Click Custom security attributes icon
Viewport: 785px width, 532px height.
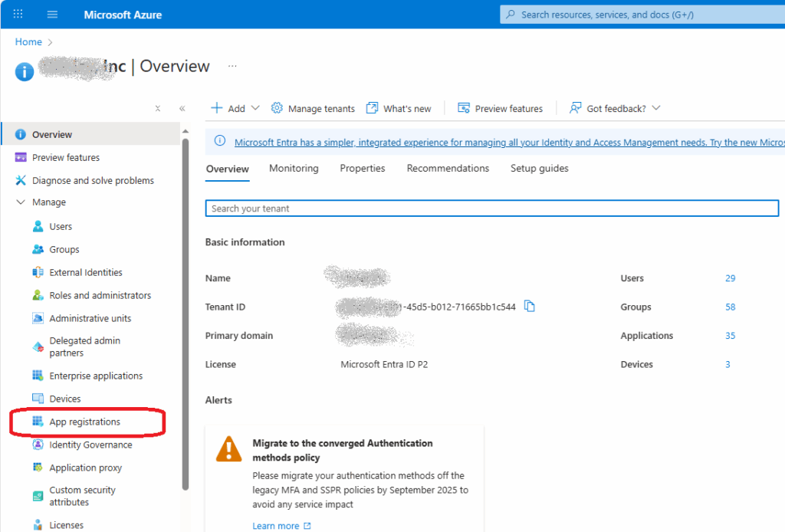[38, 496]
